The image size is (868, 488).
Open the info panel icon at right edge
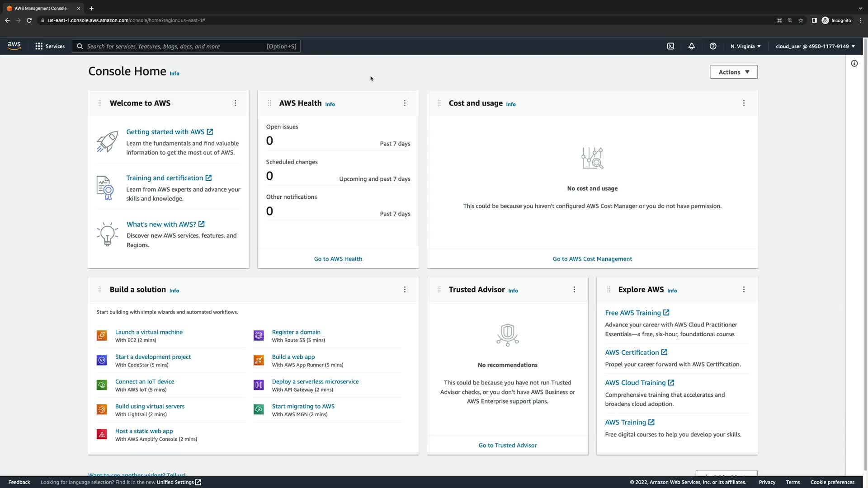click(x=854, y=63)
